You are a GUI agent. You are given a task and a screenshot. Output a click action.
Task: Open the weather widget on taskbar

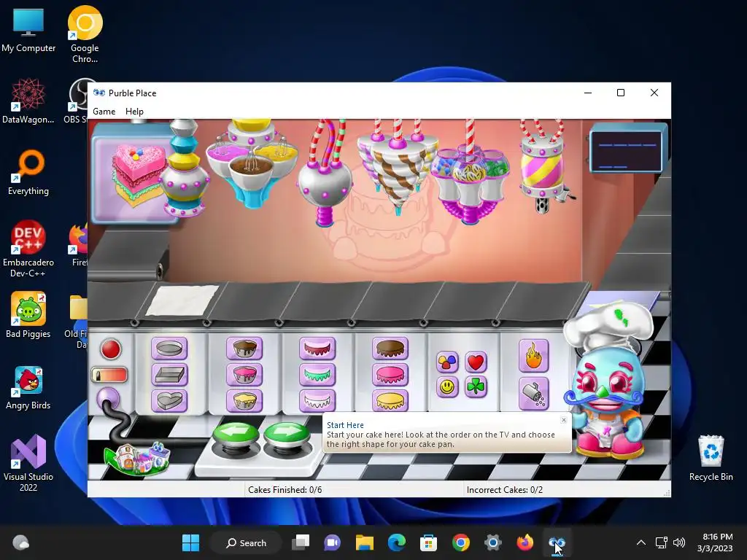(20, 542)
